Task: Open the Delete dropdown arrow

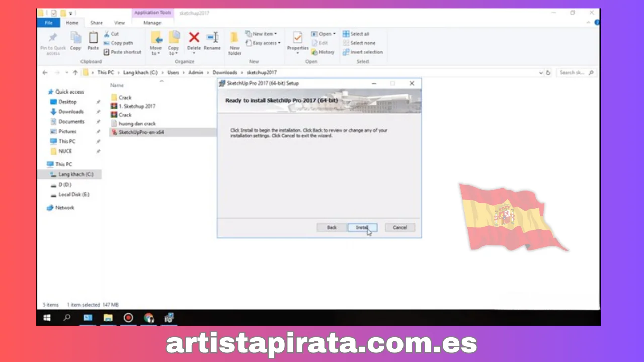Action: click(x=194, y=53)
